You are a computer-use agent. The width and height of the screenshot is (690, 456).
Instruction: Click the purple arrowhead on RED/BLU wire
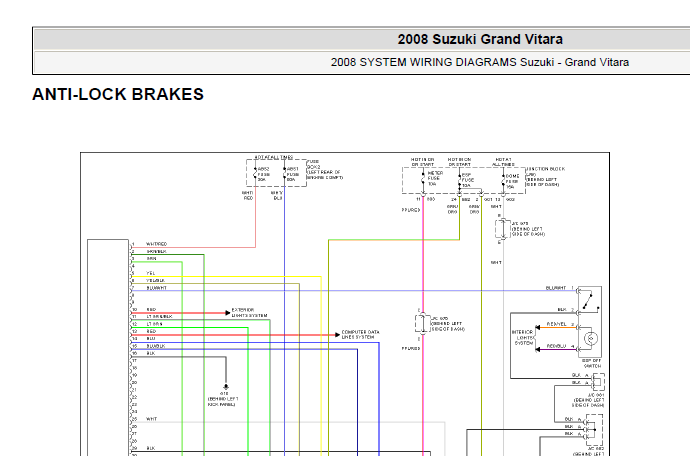[538, 349]
